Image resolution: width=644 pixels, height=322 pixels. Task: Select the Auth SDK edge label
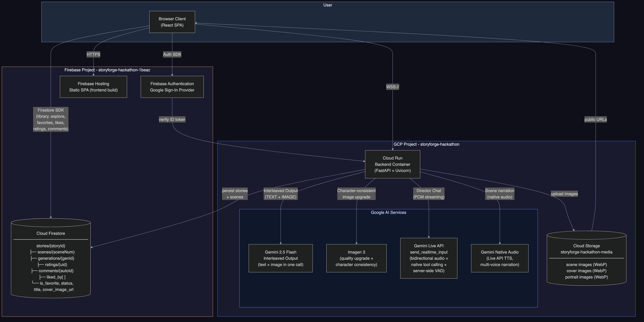pyautogui.click(x=172, y=54)
